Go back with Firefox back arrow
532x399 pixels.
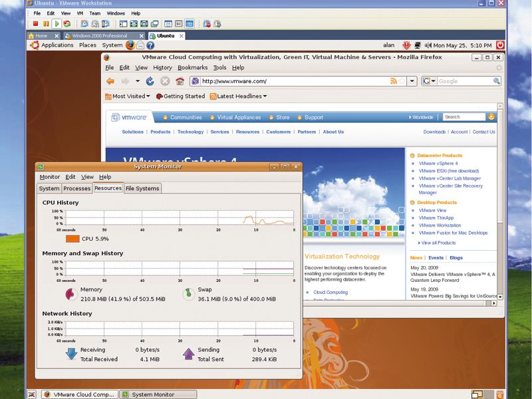point(110,81)
